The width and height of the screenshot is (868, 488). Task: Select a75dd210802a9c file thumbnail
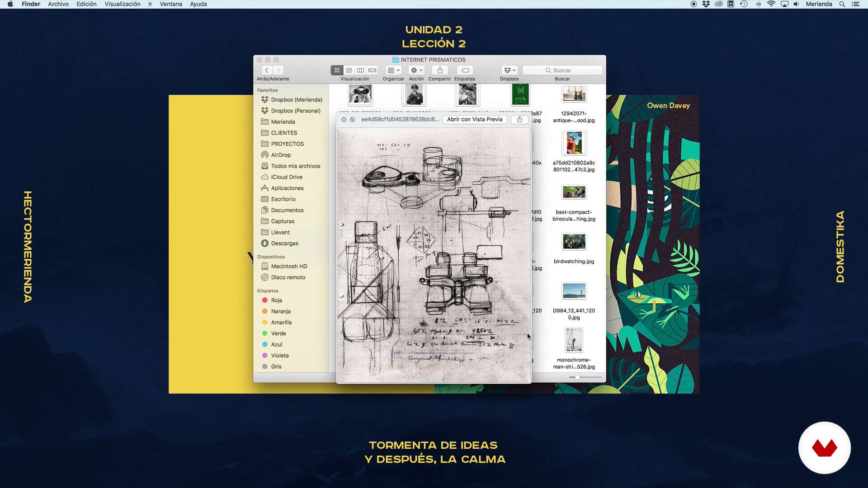574,143
